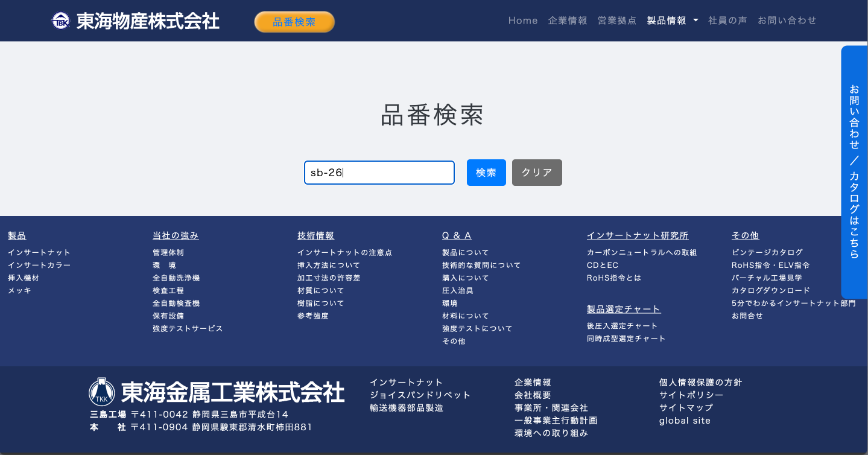Open the カタログダウンロード link
The height and width of the screenshot is (455, 868).
pos(771,291)
